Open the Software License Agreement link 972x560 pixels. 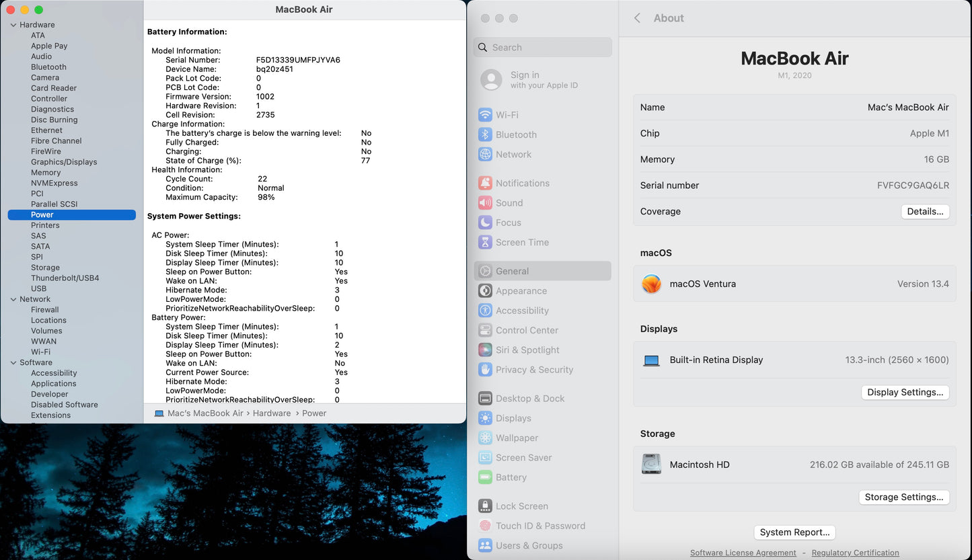pos(743,553)
